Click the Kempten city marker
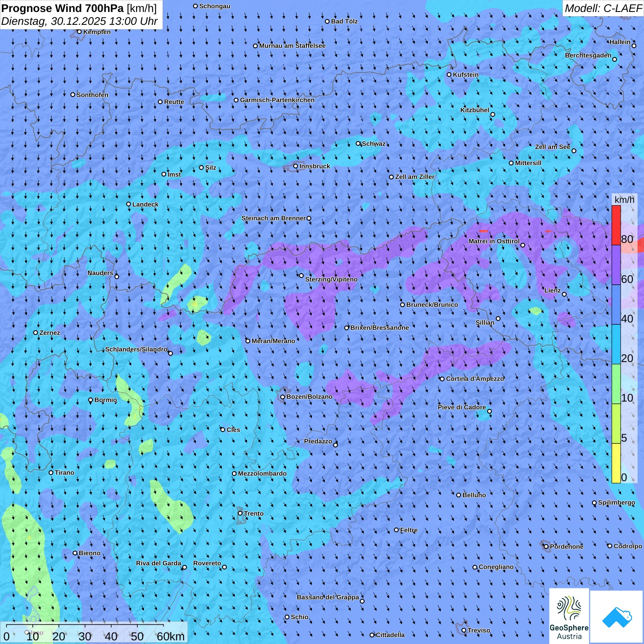 pyautogui.click(x=79, y=32)
